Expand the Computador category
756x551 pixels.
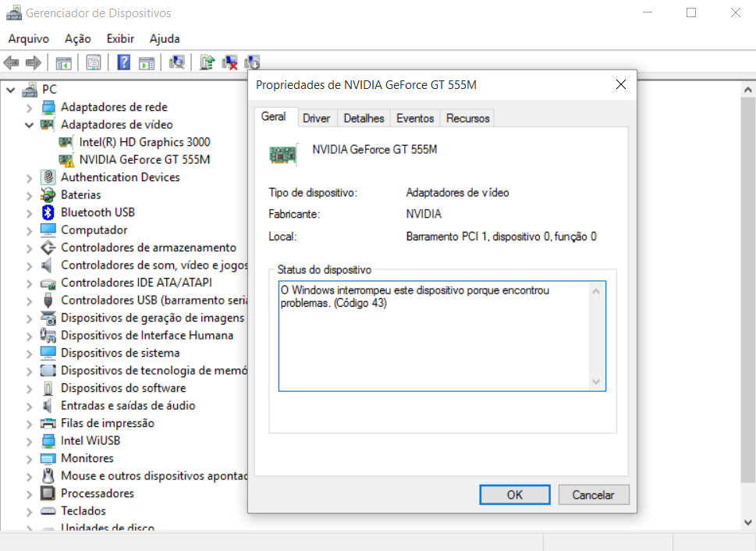click(x=29, y=231)
